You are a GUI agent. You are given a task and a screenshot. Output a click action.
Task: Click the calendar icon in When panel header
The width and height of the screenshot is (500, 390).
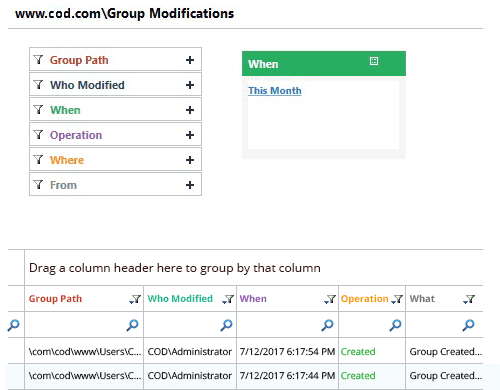pos(374,61)
